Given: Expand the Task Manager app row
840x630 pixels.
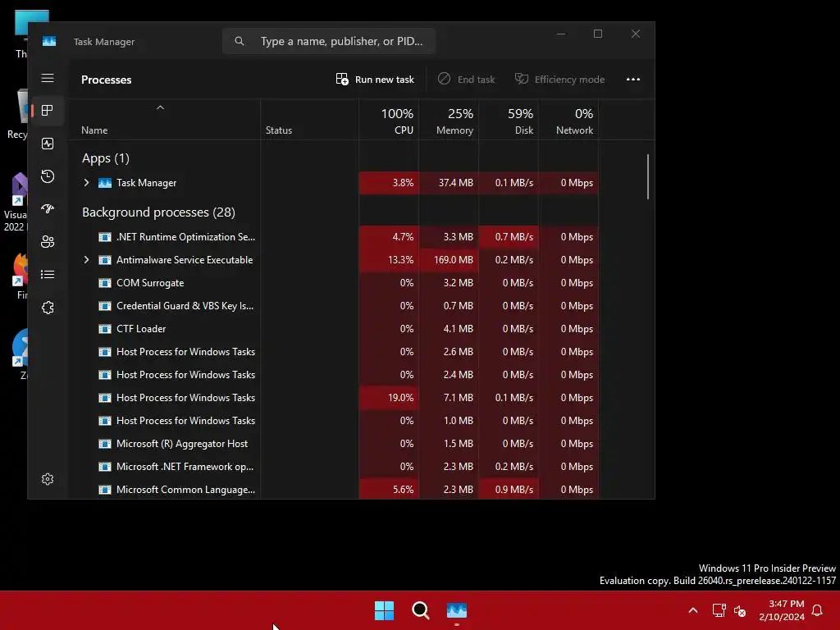Looking at the screenshot, I should [86, 183].
